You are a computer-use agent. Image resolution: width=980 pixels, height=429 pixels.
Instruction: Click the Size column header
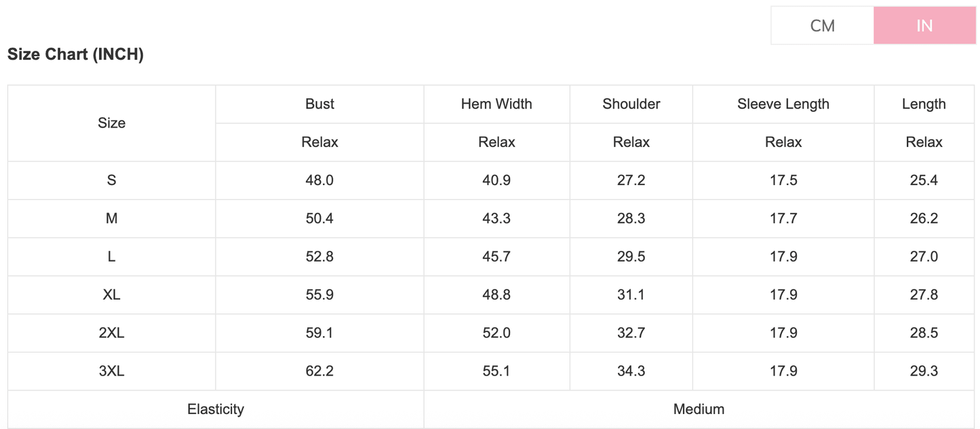click(111, 123)
